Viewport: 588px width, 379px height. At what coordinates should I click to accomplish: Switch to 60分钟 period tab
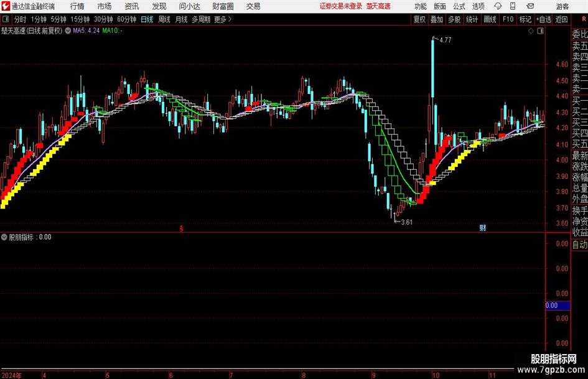[127, 19]
